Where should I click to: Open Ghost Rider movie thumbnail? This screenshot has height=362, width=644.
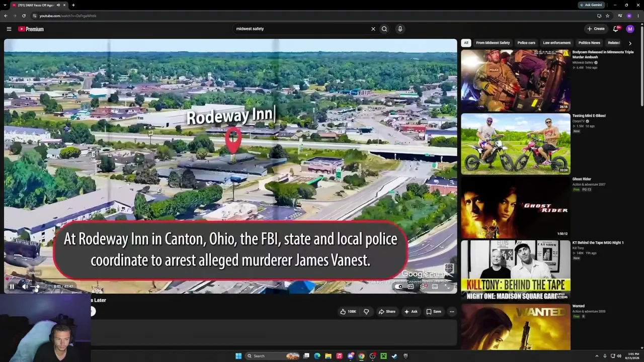coord(516,207)
